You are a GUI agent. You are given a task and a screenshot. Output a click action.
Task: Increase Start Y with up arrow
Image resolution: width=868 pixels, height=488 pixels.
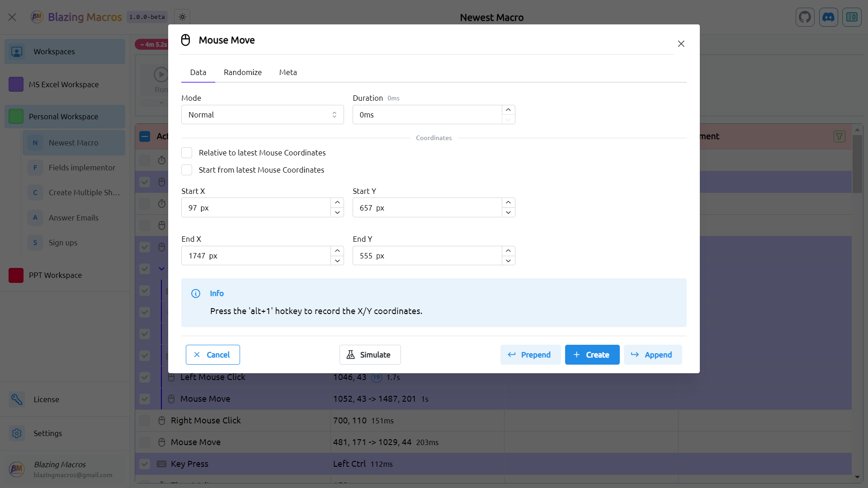tap(508, 202)
